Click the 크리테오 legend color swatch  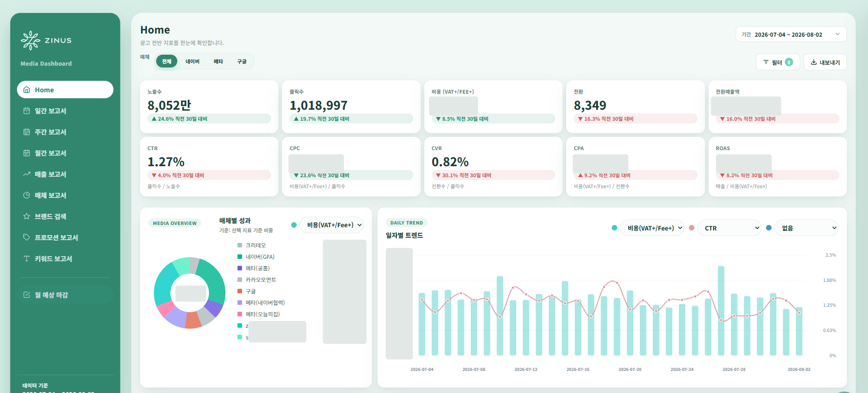240,245
